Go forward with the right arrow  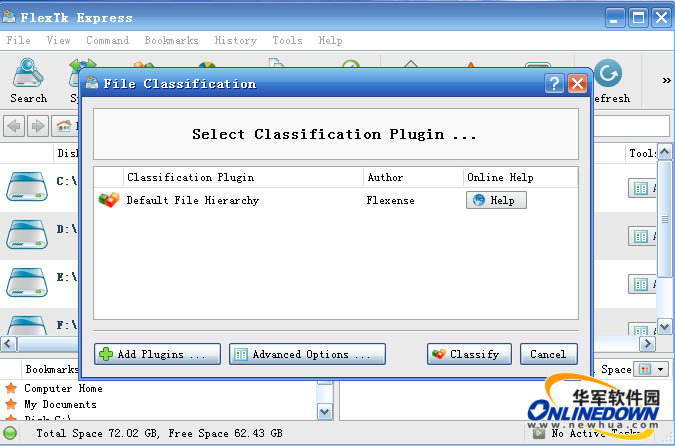point(38,126)
